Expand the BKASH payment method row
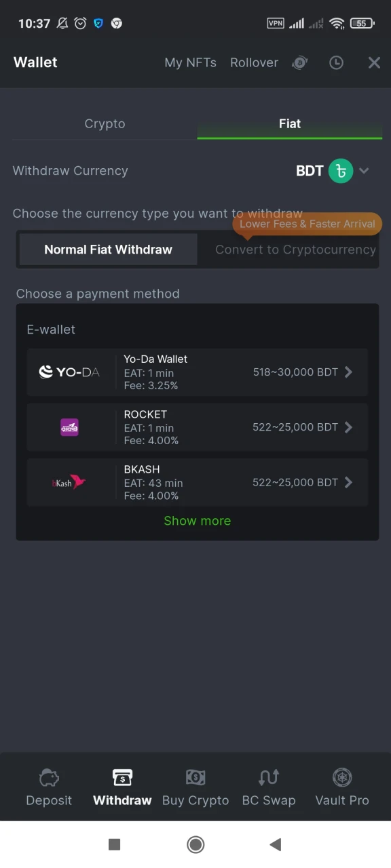Viewport: 391px width, 868px height. [x=348, y=482]
